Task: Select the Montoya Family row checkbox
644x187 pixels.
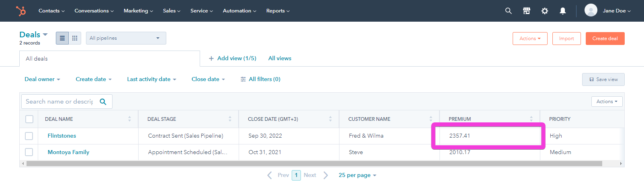Action: coord(29,152)
